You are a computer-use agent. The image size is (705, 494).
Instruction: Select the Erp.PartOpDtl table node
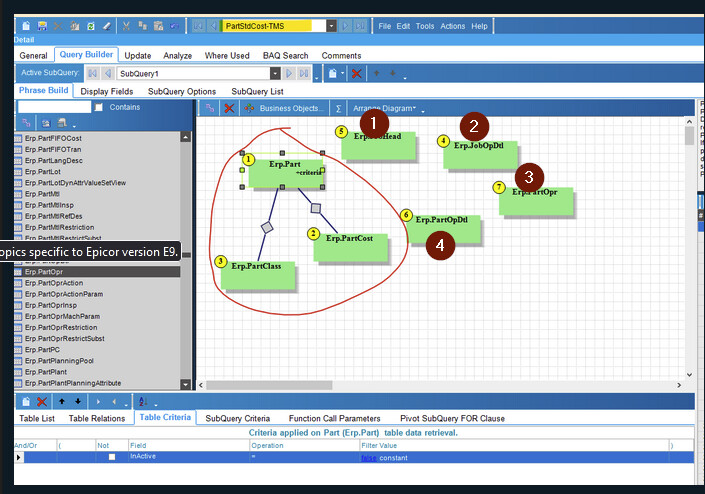pos(443,229)
